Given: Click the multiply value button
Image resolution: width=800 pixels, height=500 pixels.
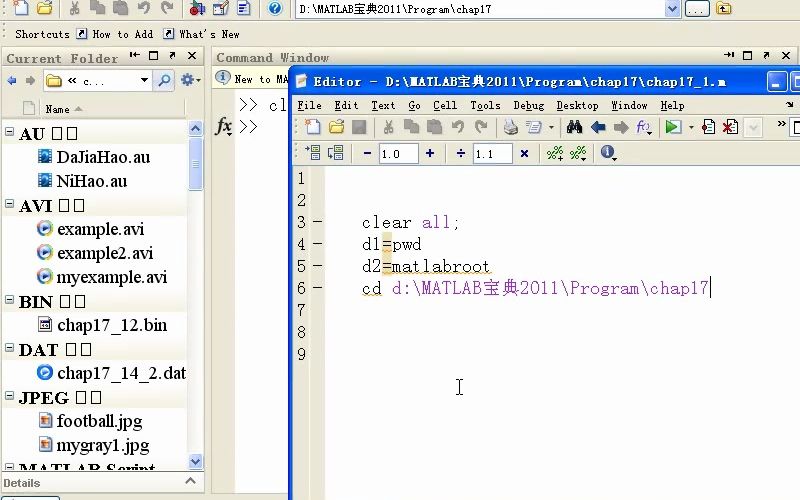Looking at the screenshot, I should (x=524, y=154).
